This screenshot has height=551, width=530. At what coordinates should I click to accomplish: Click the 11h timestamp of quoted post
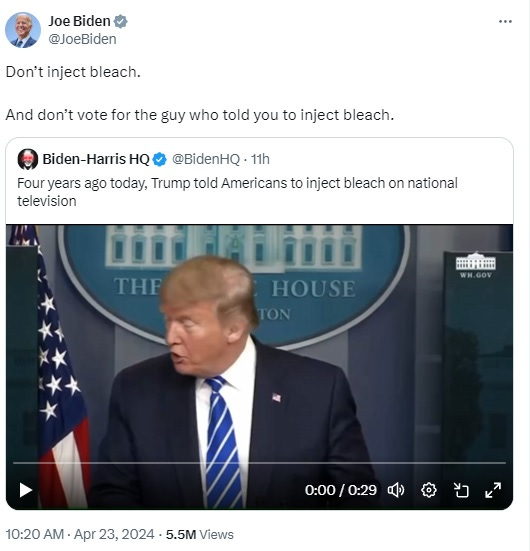click(260, 159)
